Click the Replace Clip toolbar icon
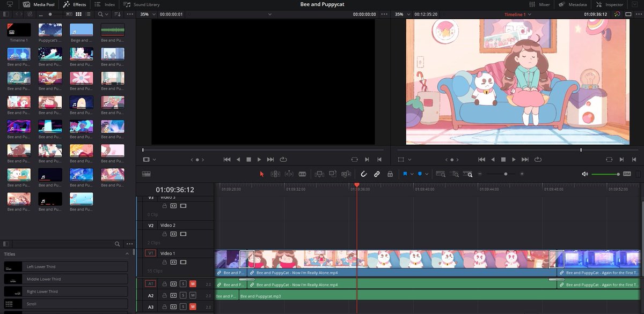This screenshot has width=644, height=314. (x=346, y=174)
